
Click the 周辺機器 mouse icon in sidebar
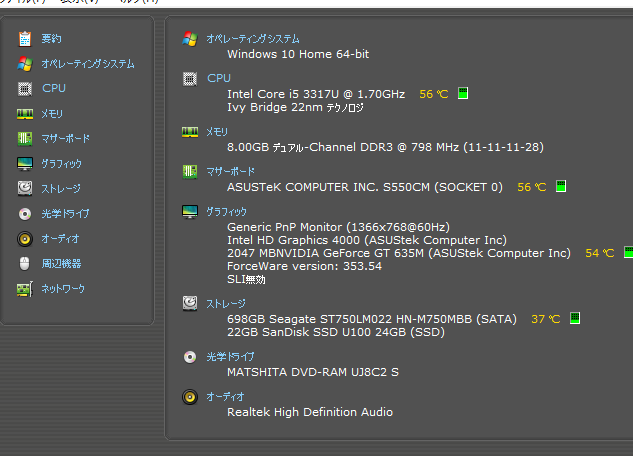[x=25, y=264]
